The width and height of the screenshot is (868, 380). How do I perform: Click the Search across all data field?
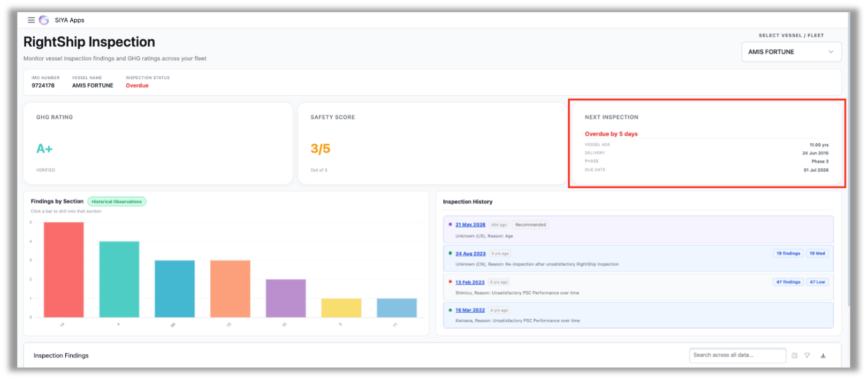(737, 355)
